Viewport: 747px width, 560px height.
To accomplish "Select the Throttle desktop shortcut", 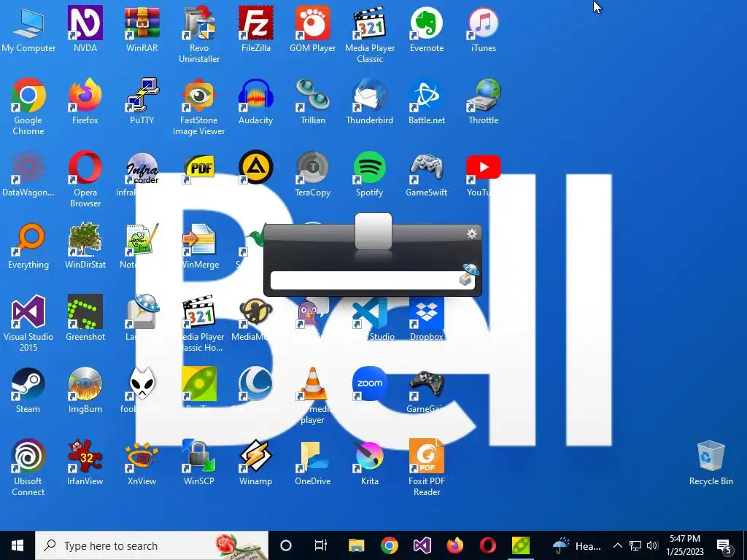I will (483, 102).
